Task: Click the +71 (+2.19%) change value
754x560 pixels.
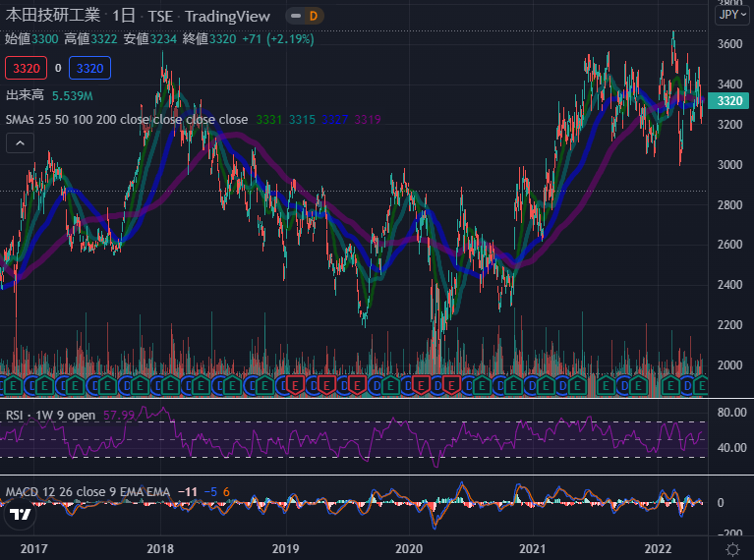Action: pyautogui.click(x=278, y=39)
